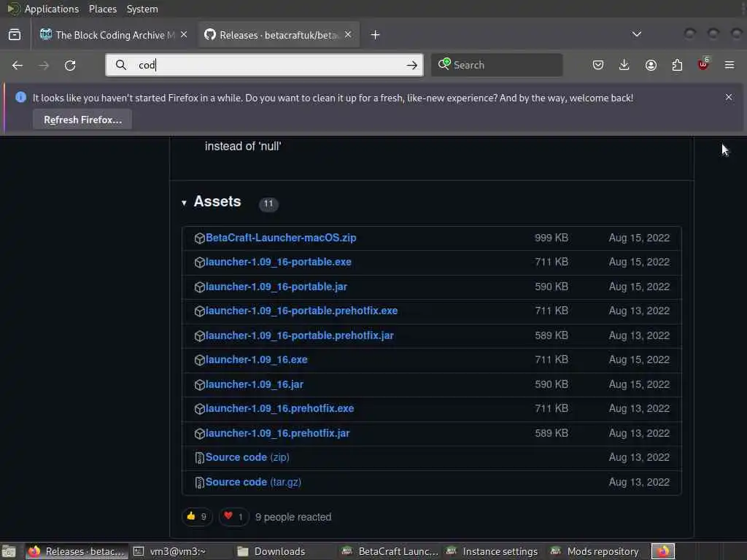This screenshot has height=560, width=747.
Task: Click the thumbs up reaction button
Action: (197, 517)
